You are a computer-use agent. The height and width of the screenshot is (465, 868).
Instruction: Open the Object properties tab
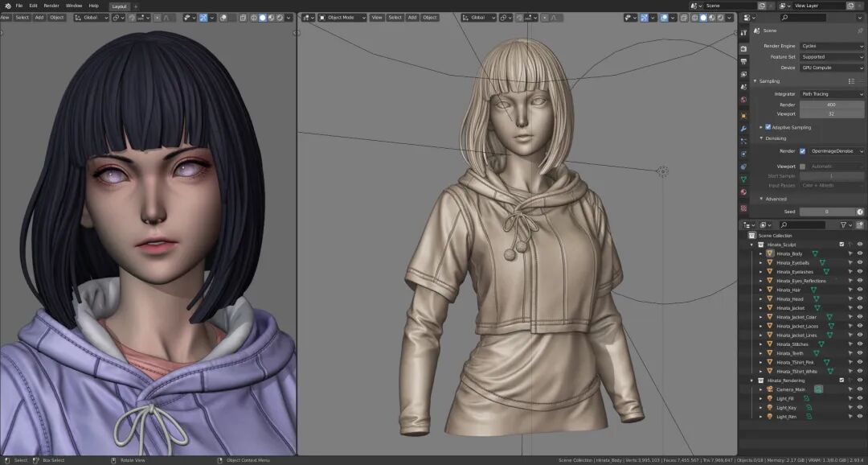(x=743, y=115)
